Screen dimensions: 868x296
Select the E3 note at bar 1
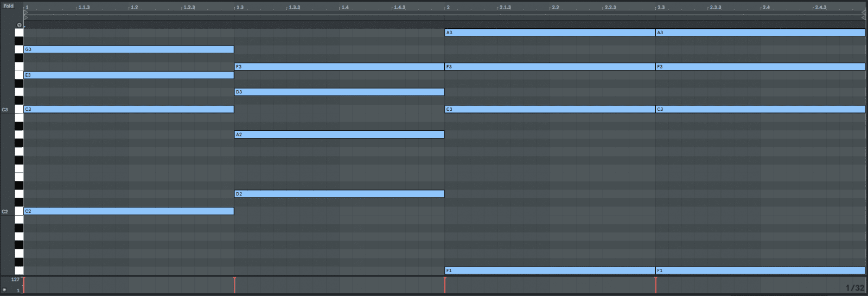(129, 75)
